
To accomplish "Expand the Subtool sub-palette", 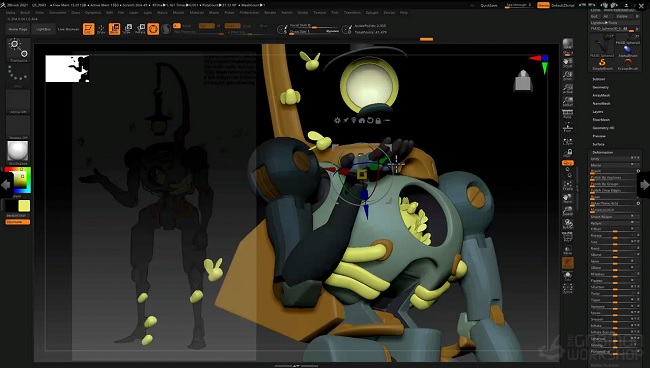I will click(x=599, y=79).
